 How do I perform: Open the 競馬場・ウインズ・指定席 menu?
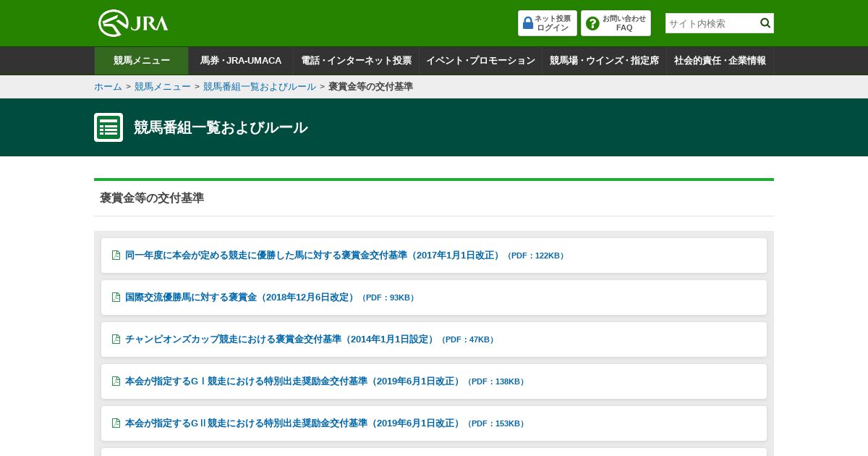pyautogui.click(x=604, y=61)
